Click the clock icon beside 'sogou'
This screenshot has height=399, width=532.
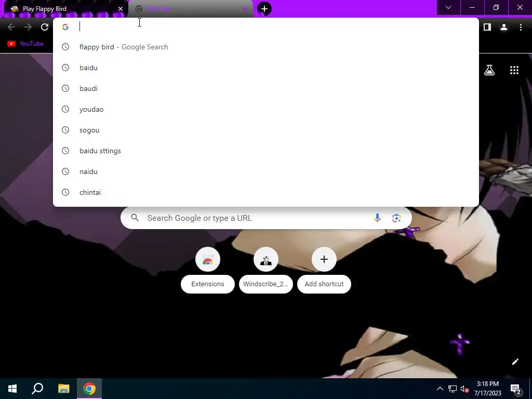pos(65,130)
